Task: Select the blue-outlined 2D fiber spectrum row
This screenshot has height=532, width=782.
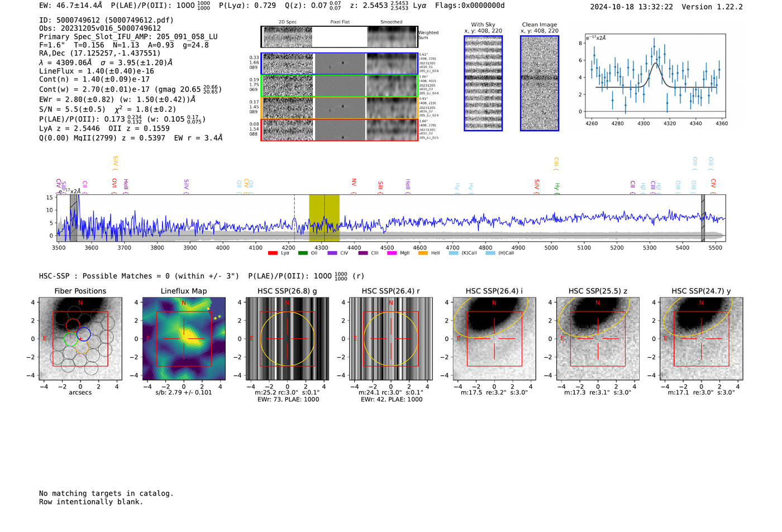Action: [339, 64]
